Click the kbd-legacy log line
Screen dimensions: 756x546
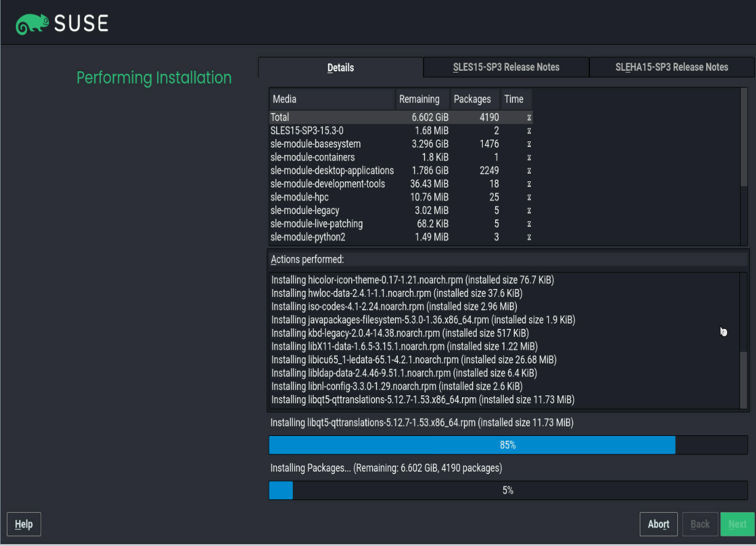pos(400,333)
